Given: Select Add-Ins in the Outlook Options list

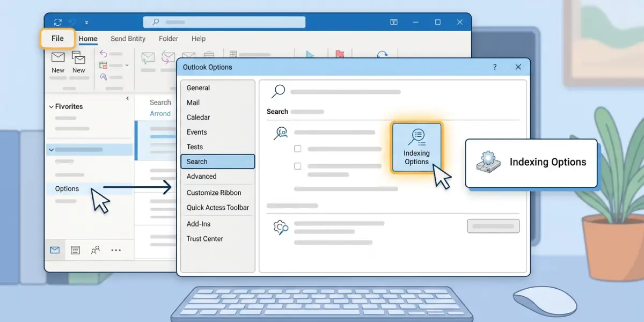Looking at the screenshot, I should tap(199, 224).
